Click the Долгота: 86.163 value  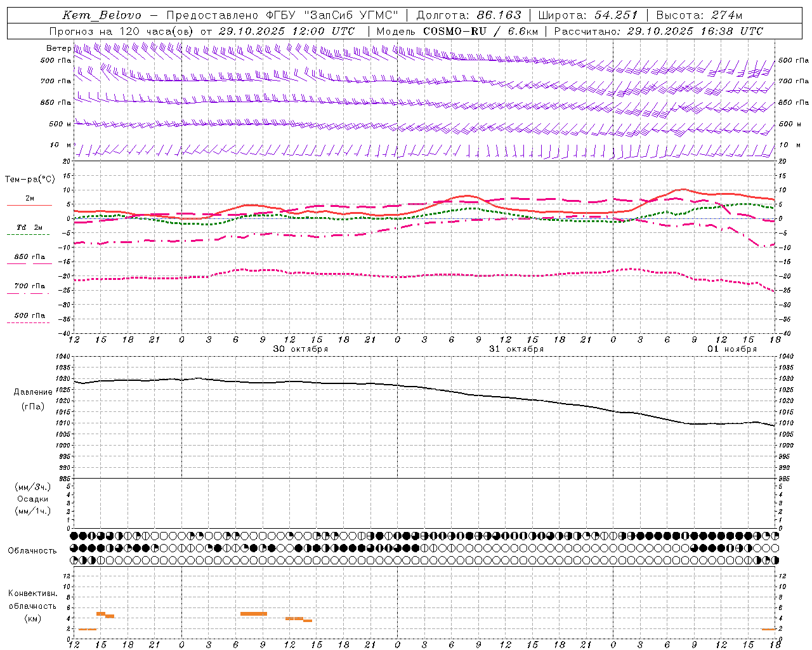tap(469, 15)
